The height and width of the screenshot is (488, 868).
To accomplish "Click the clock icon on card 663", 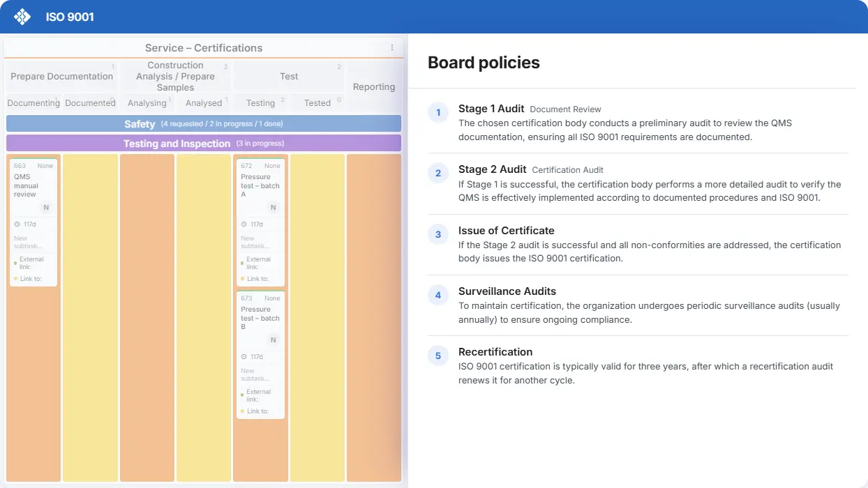I will pyautogui.click(x=17, y=224).
